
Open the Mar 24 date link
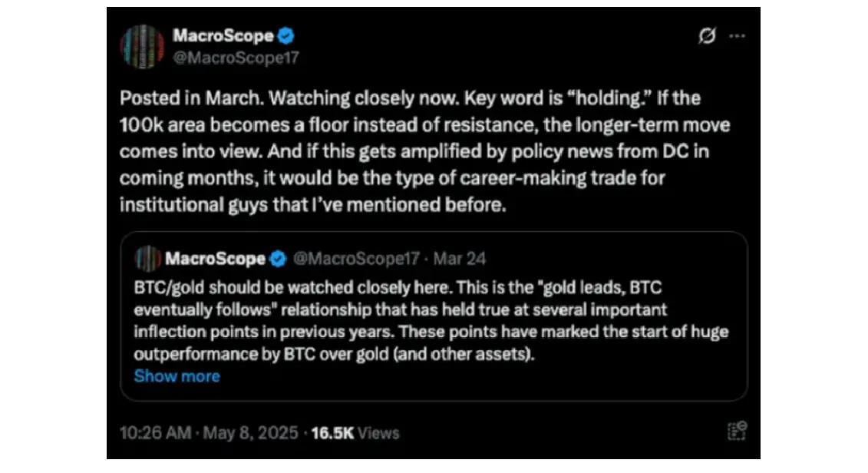[459, 259]
